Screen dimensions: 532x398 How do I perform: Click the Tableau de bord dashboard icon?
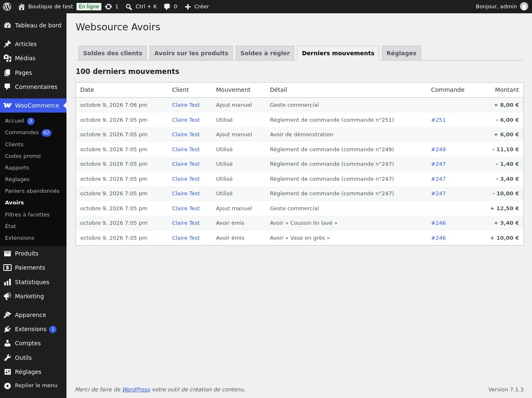[x=7, y=25]
